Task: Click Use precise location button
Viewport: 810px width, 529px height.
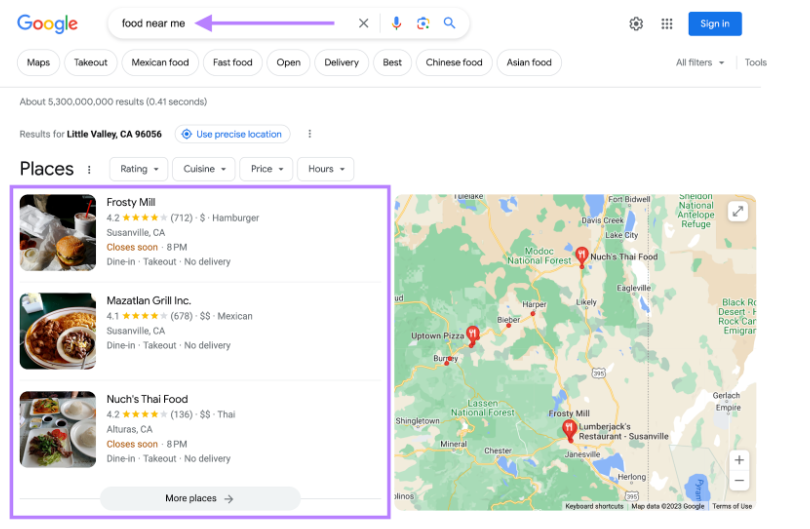Action: 232,134
